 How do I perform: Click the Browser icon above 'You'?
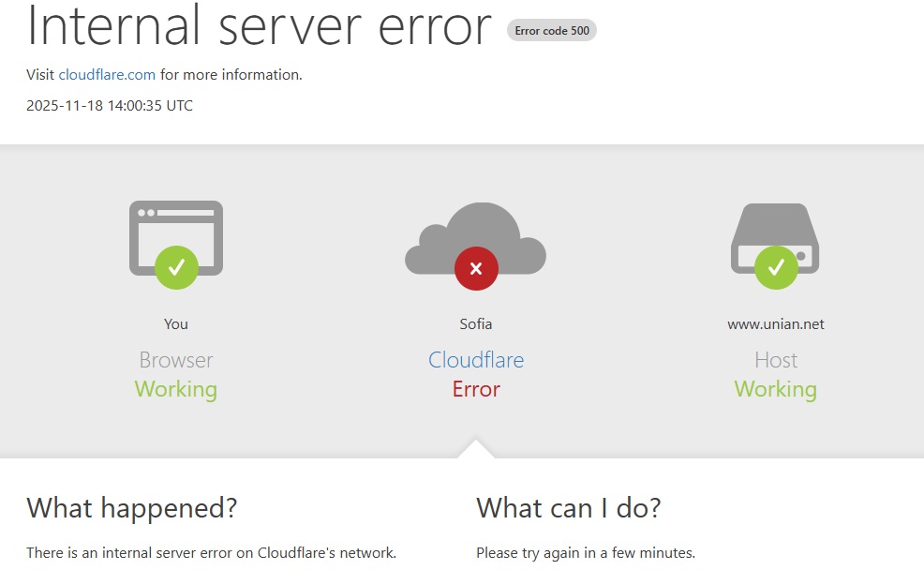tap(176, 234)
